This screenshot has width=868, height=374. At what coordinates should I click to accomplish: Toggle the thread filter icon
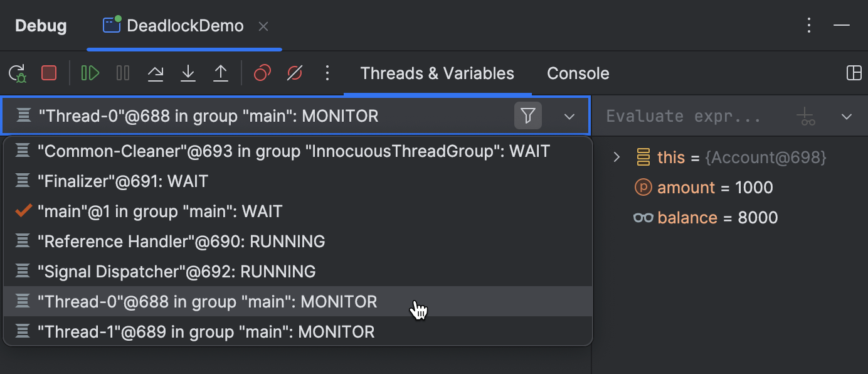click(528, 116)
